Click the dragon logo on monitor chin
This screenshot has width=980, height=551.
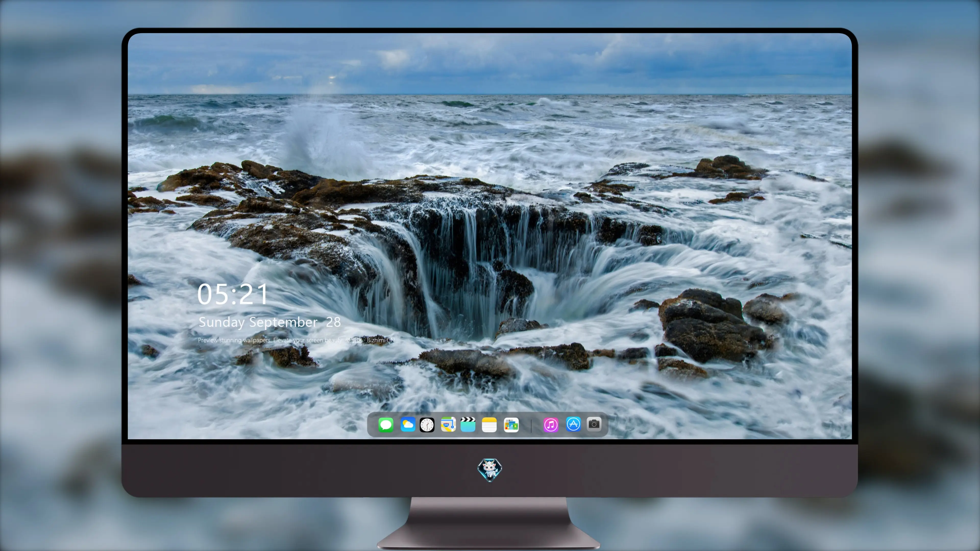(x=490, y=470)
